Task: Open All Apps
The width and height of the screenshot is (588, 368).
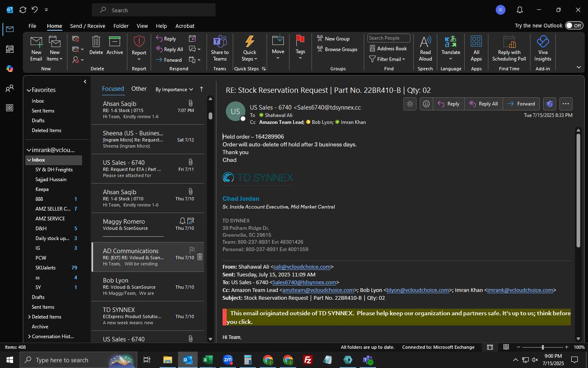Action: 476,49
